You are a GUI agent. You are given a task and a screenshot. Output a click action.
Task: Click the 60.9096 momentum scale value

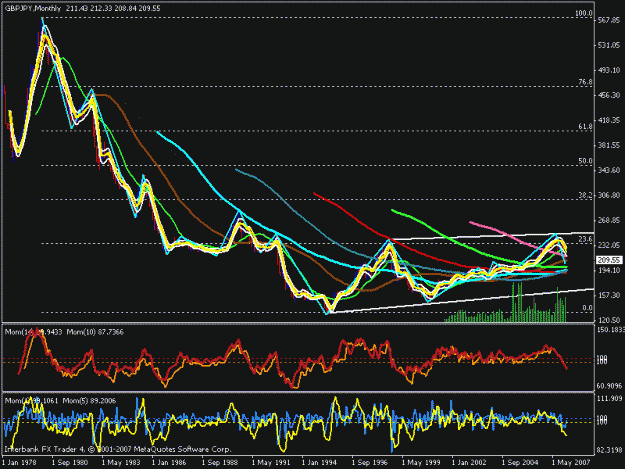coord(610,386)
